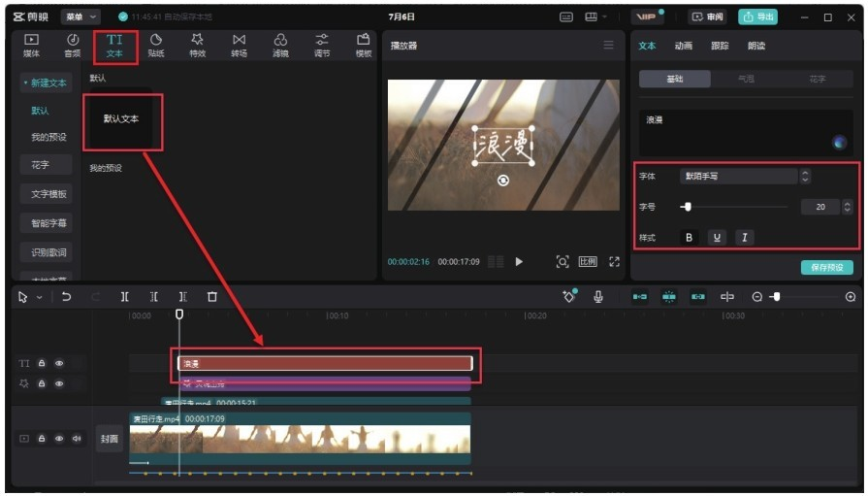Image resolution: width=868 pixels, height=496 pixels.
Task: Lock the text track
Action: 42,364
